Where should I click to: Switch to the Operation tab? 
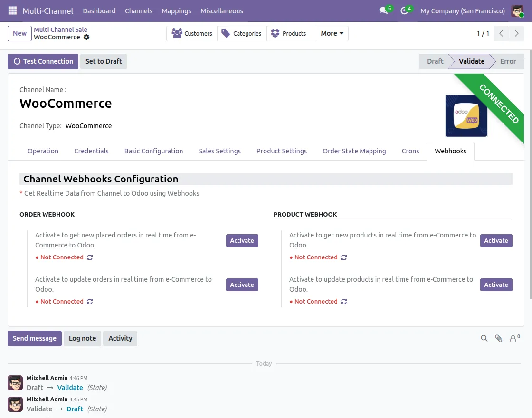tap(43, 151)
